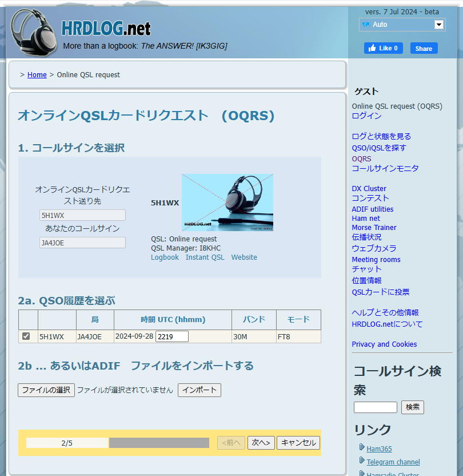Open the OQRS sidebar link
The height and width of the screenshot is (476, 463).
tap(361, 159)
